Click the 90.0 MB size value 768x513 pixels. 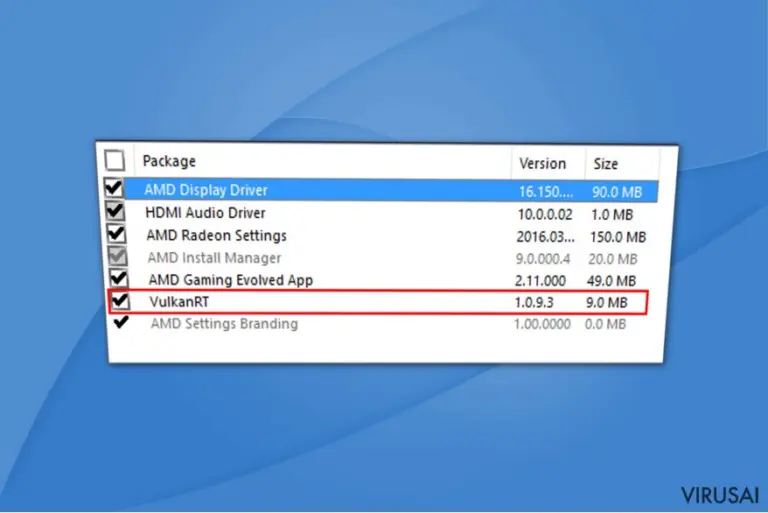[x=617, y=192]
